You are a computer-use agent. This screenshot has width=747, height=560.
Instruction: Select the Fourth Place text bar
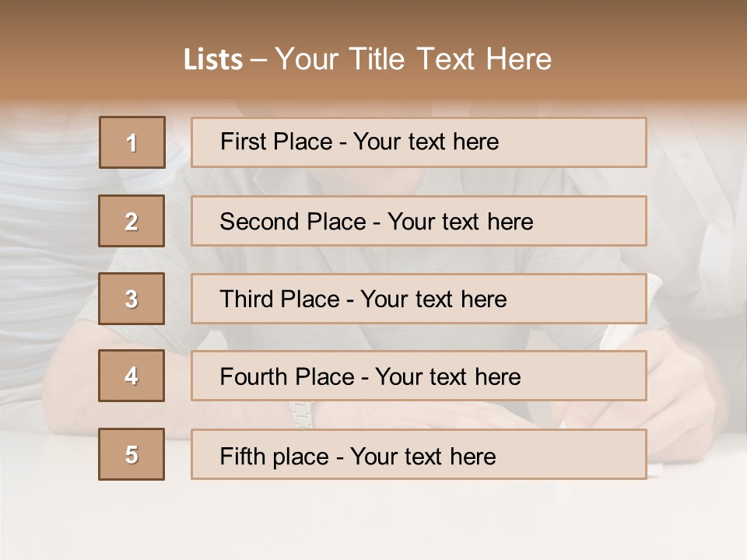pos(419,376)
